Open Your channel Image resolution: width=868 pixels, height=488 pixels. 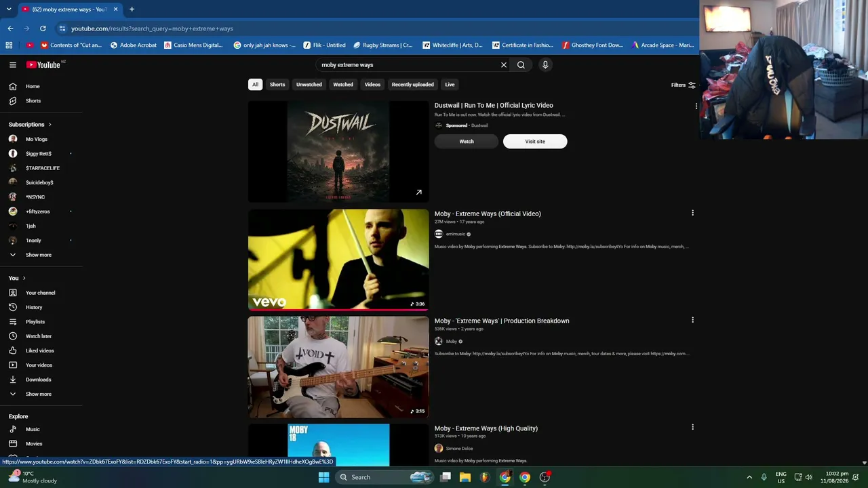[41, 293]
